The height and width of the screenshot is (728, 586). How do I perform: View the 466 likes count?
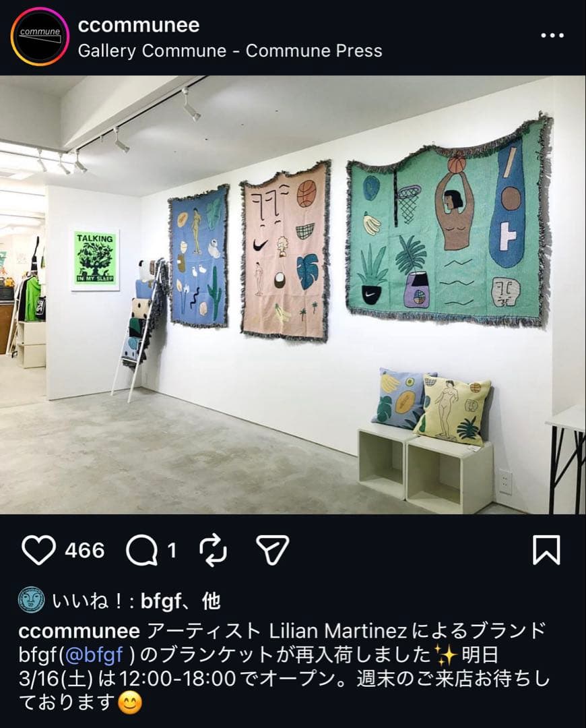coord(84,551)
